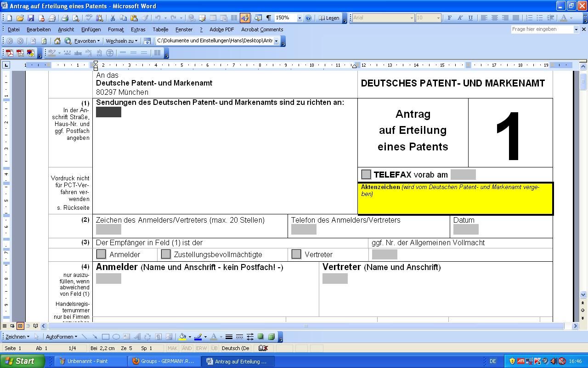Insert a table using the table icon
Viewport: 588px width, 368px height.
(213, 18)
